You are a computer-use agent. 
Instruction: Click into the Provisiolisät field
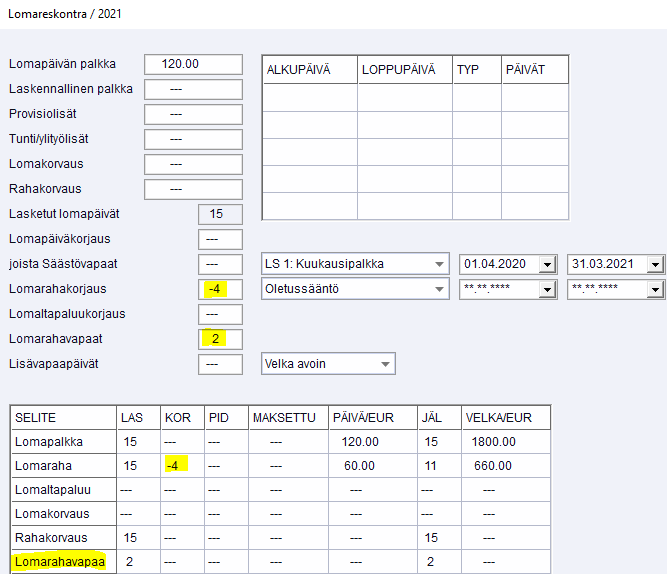(193, 114)
